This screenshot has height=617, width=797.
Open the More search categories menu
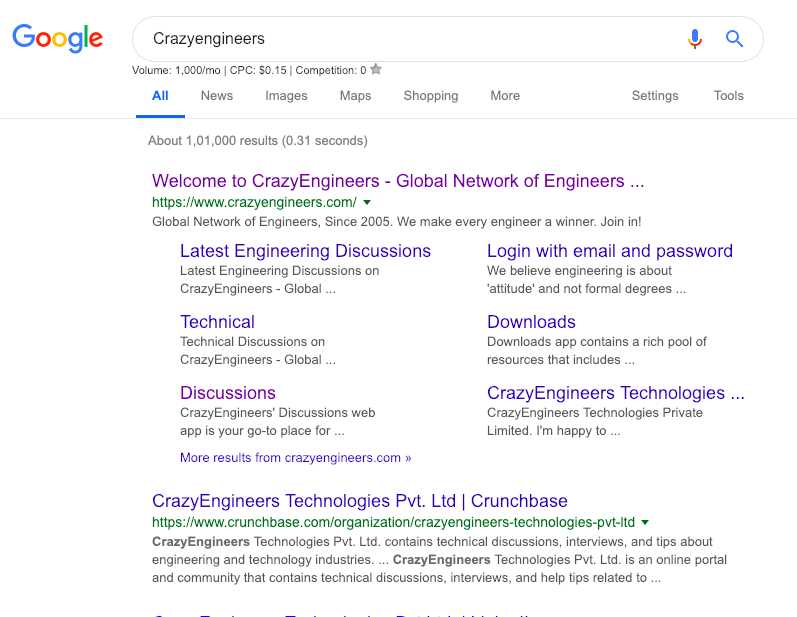[x=505, y=96]
